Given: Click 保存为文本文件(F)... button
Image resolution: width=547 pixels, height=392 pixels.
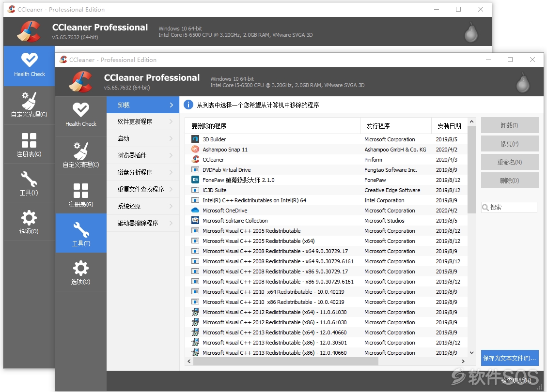Looking at the screenshot, I should pos(510,358).
